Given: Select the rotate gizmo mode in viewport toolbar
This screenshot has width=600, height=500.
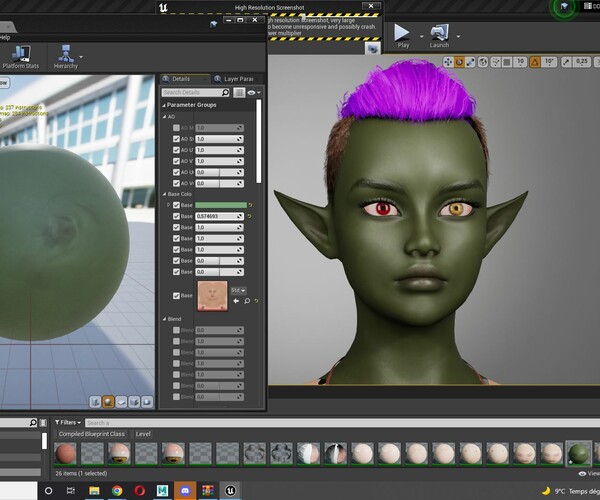Looking at the screenshot, I should pyautogui.click(x=459, y=62).
